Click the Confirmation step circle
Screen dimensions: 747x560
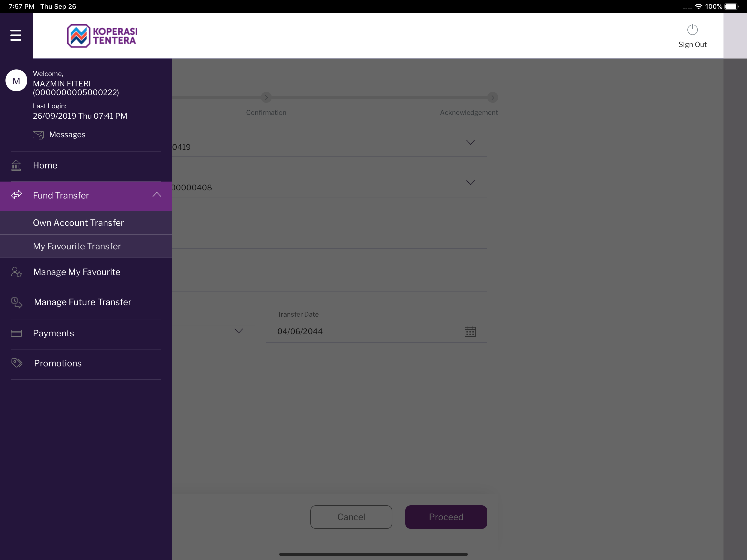pos(266,98)
